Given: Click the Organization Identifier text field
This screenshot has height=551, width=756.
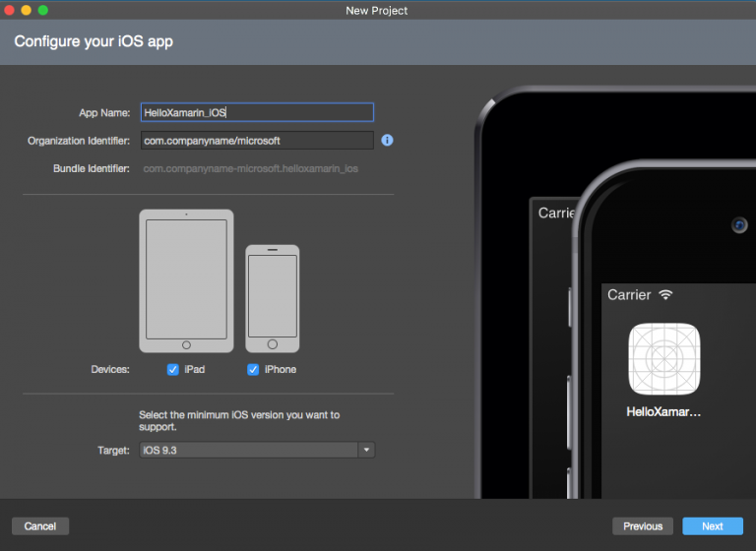Looking at the screenshot, I should [257, 141].
